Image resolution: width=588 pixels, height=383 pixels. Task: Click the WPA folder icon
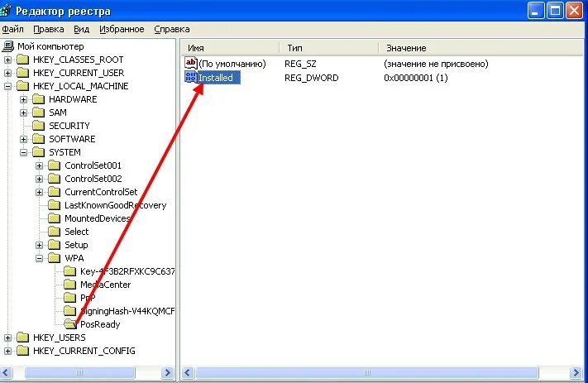click(x=55, y=258)
